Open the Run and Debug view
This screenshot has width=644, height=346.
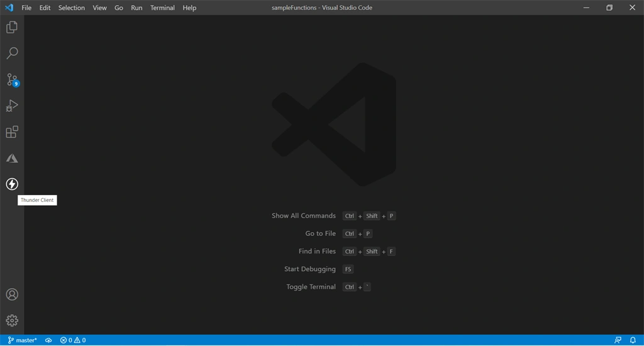coord(12,106)
